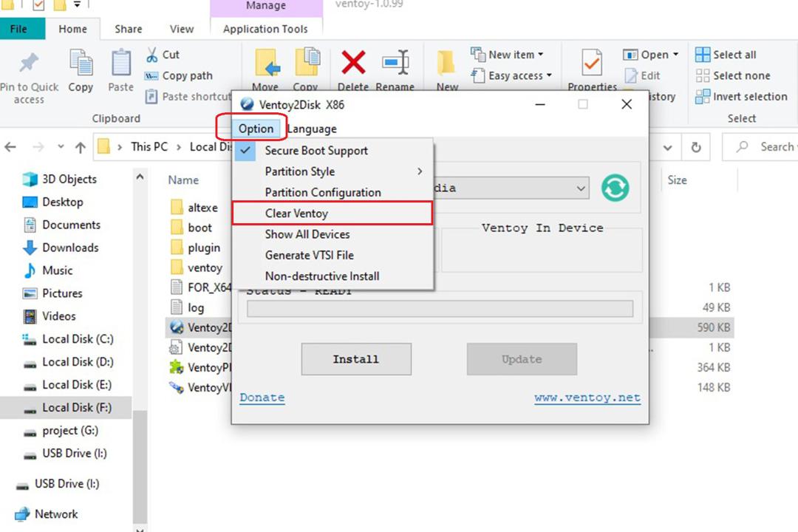
Task: Open the www.ventoy.net link
Action: click(x=587, y=398)
